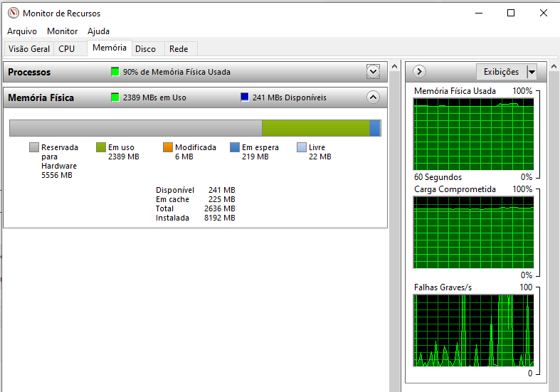
Task: Click the 'Em uso 2389 MB' legend text
Action: 124,152
